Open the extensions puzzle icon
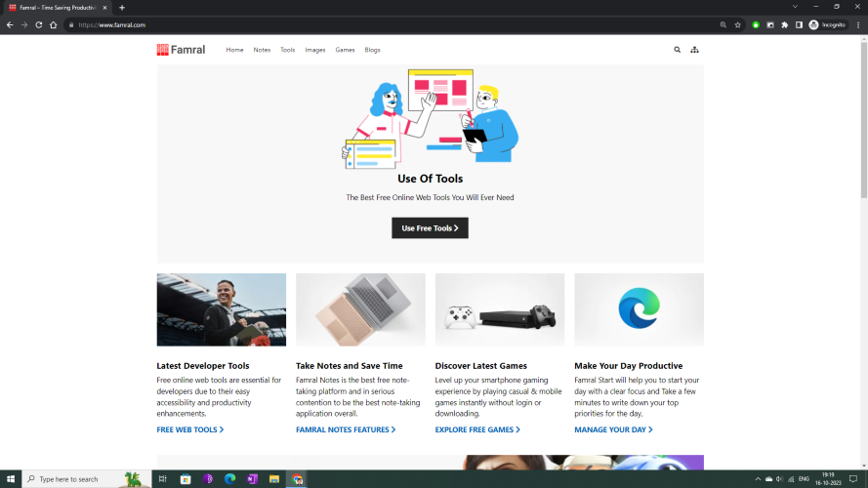 (x=784, y=25)
